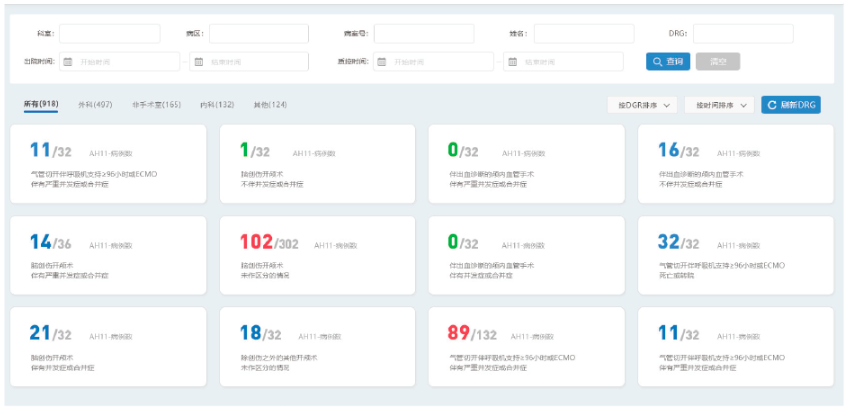Click calendar icon in 质控时间 start date field
This screenshot has width=846, height=408.
point(383,62)
